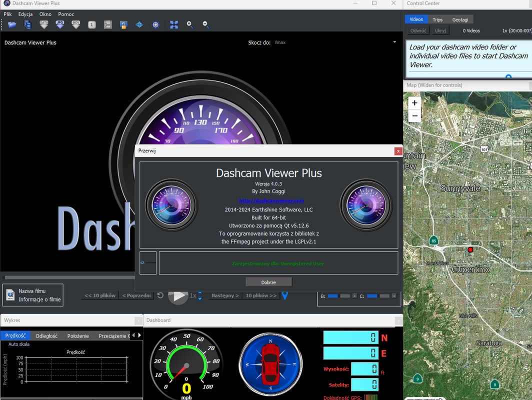Open the Pomoc menu

pos(66,14)
